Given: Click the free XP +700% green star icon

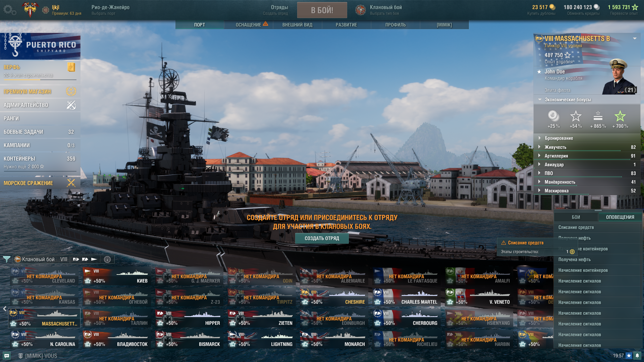Looking at the screenshot, I should point(620,116).
